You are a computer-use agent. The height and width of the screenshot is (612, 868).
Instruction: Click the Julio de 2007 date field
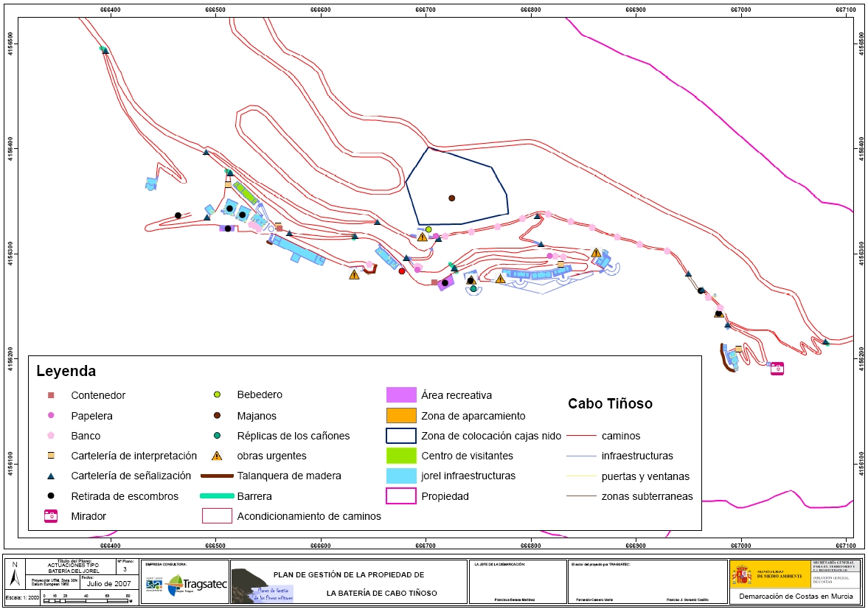coord(108,583)
